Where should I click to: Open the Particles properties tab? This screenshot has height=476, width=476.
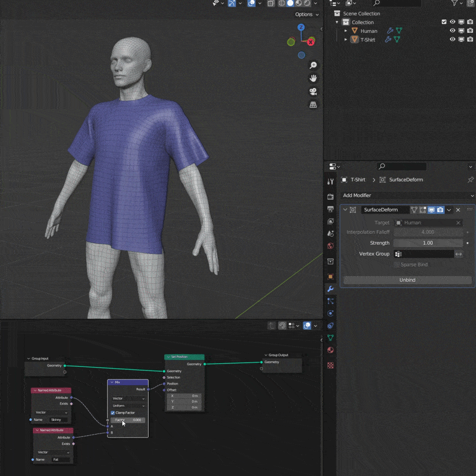tap(331, 301)
